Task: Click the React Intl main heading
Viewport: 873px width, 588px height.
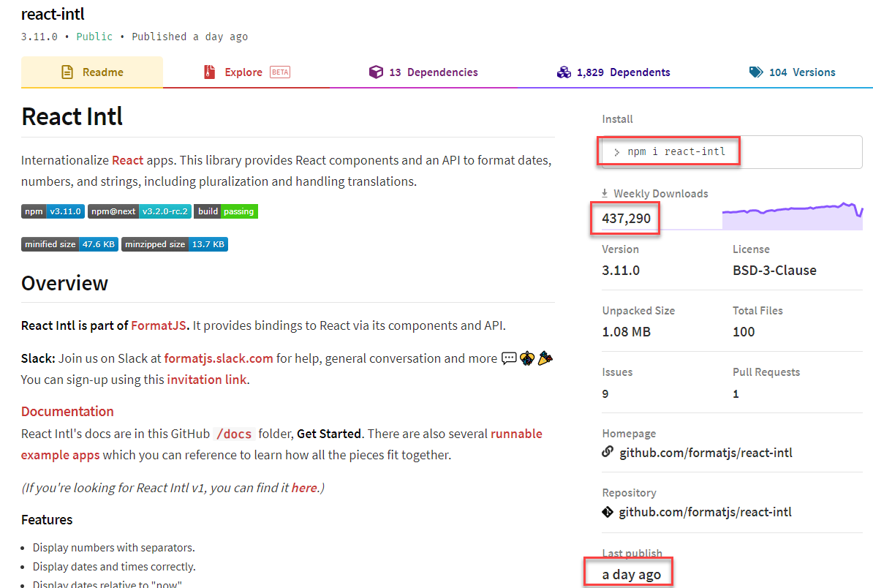Action: coord(72,116)
